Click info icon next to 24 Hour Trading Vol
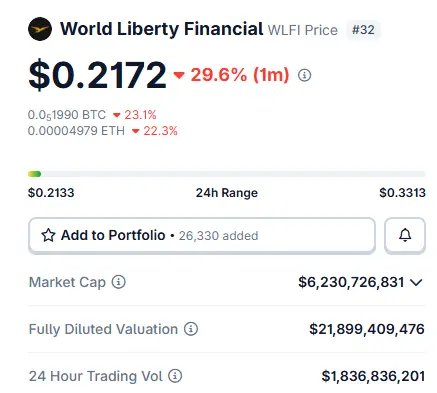Image resolution: width=437 pixels, height=393 pixels. [x=175, y=376]
